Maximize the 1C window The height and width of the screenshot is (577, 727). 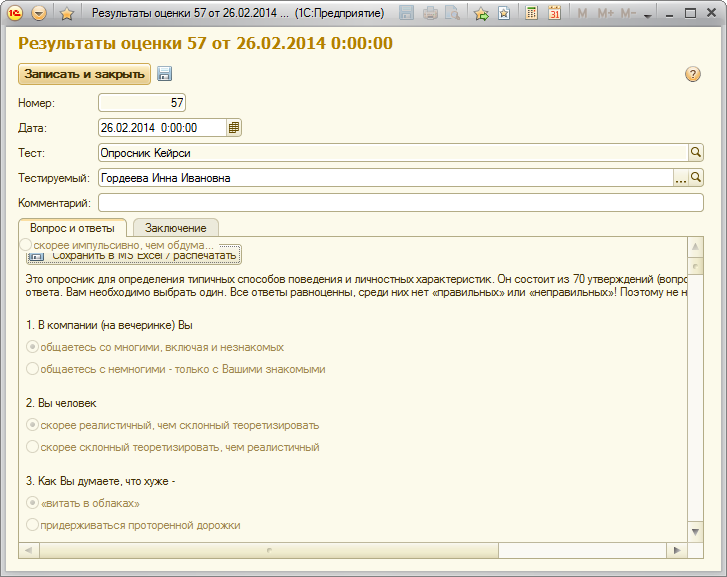pos(690,13)
